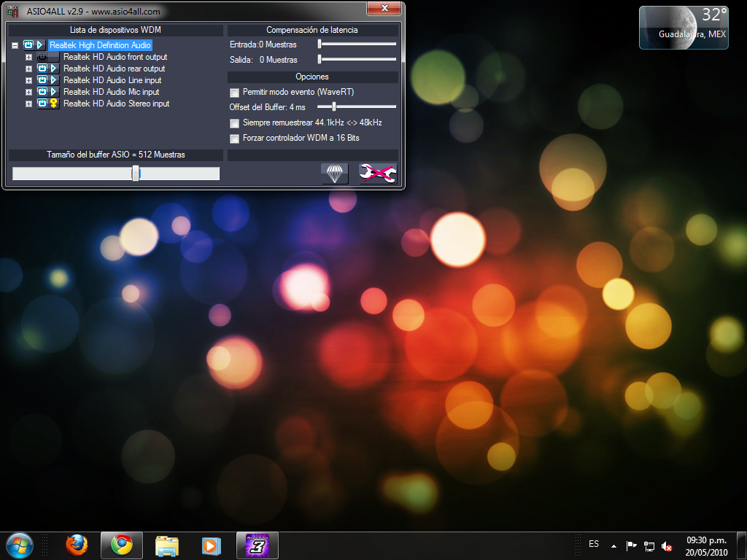Click yellow warning icon of Stereo input
The image size is (747, 560).
pos(54,104)
